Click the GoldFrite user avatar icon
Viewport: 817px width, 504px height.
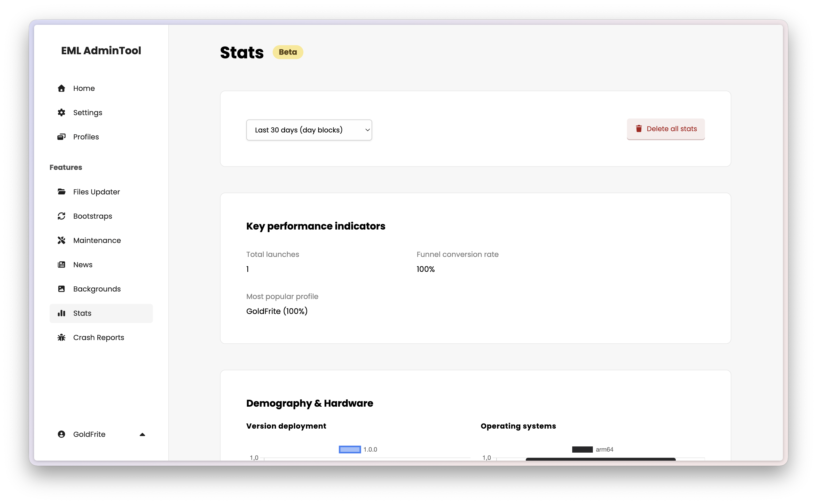61,434
